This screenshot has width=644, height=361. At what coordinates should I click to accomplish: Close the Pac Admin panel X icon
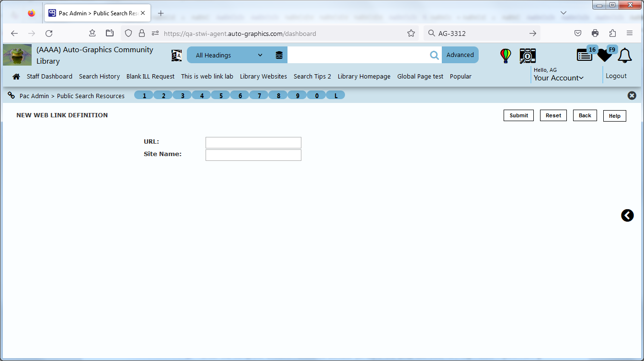(632, 95)
